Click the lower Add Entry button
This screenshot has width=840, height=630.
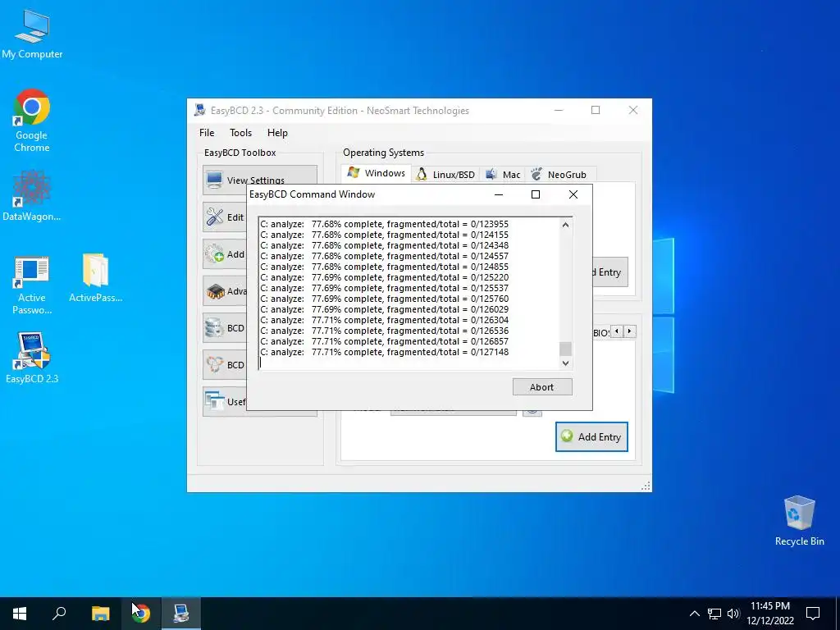[591, 436]
